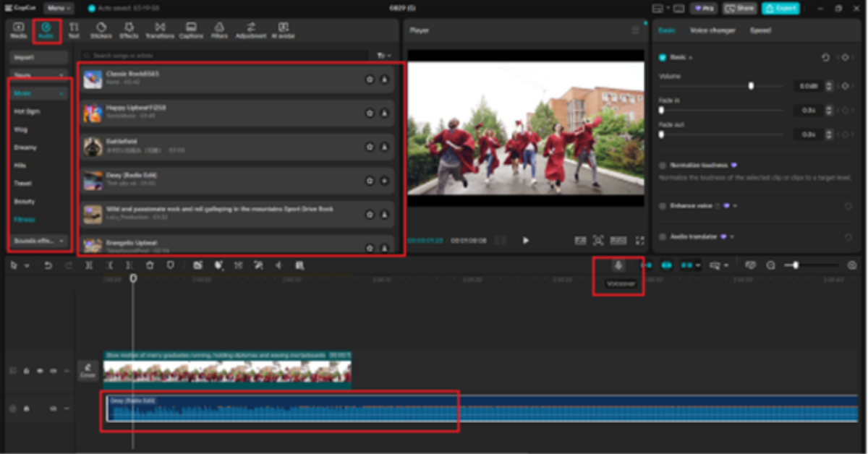Expand the Enhance voice options arrow

[x=736, y=206]
